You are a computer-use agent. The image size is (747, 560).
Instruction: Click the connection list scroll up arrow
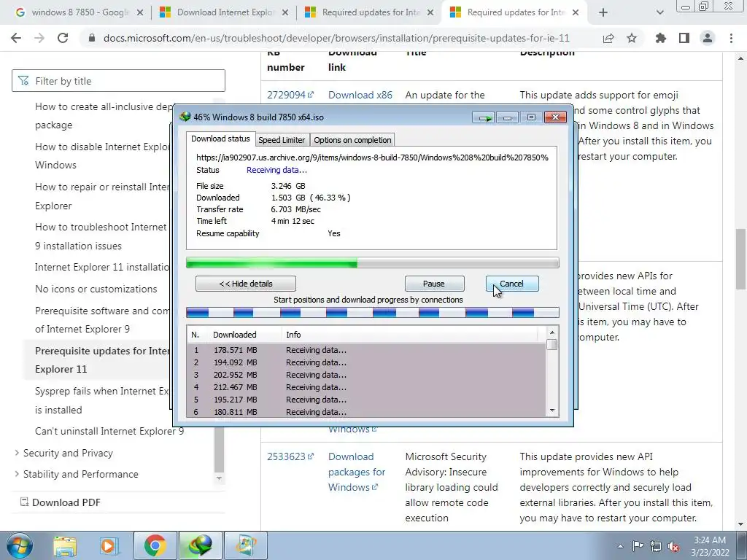[552, 332]
